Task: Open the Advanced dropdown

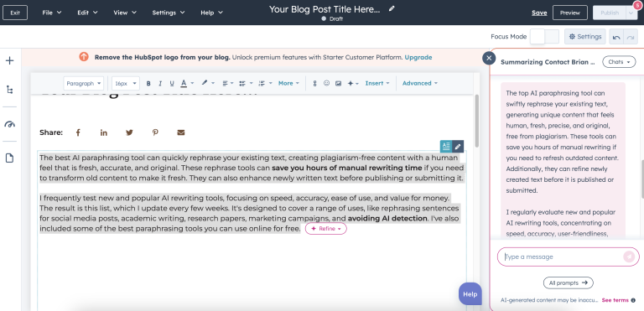Action: [x=420, y=83]
